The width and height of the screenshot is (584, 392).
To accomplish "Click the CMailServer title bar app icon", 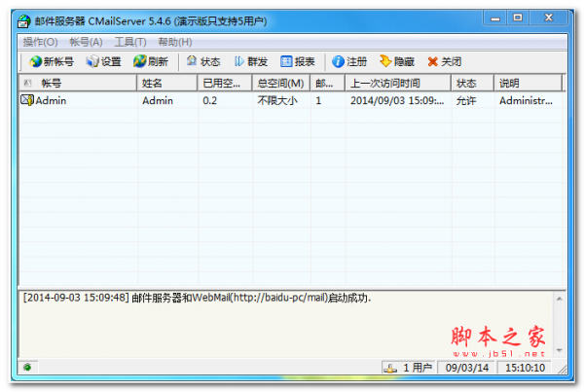I will (23, 21).
